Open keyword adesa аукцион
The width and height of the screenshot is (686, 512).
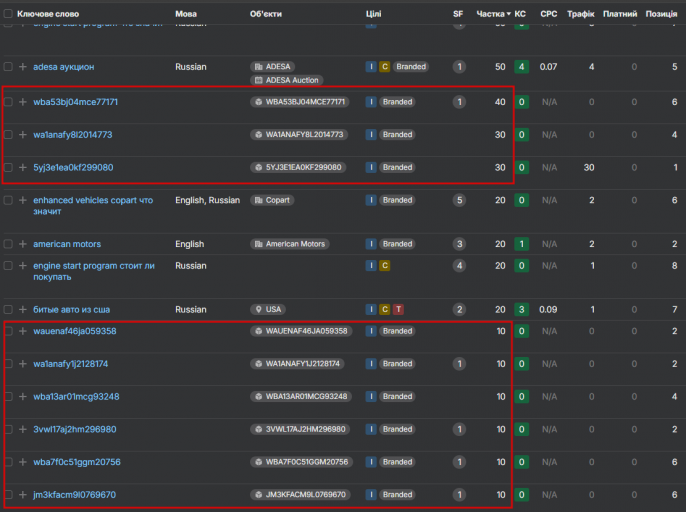[63, 67]
